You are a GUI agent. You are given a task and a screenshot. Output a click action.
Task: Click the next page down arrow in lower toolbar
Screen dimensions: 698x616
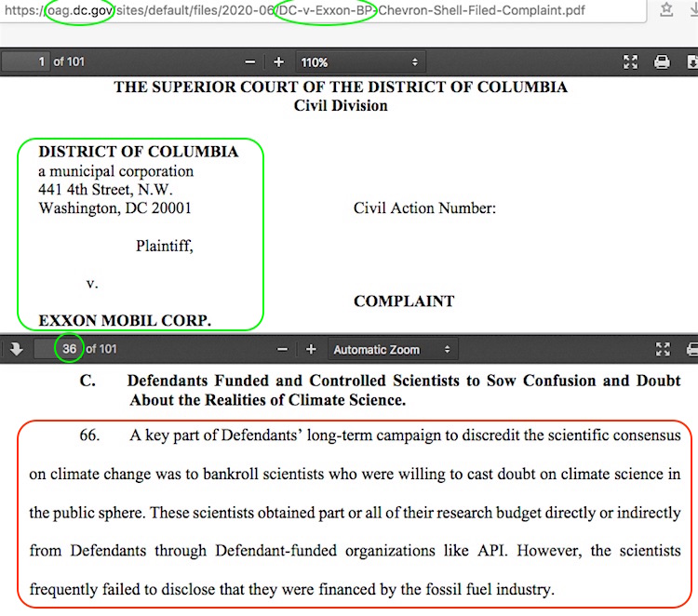pos(16,349)
